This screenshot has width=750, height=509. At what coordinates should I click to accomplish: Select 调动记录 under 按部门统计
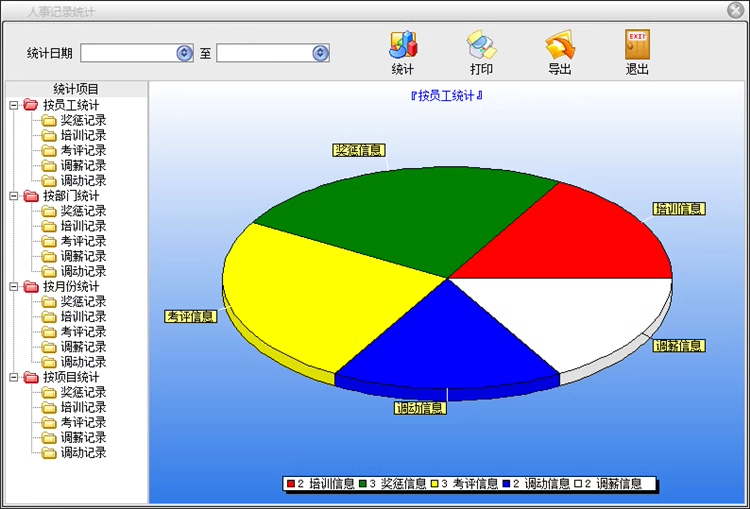[x=83, y=272]
